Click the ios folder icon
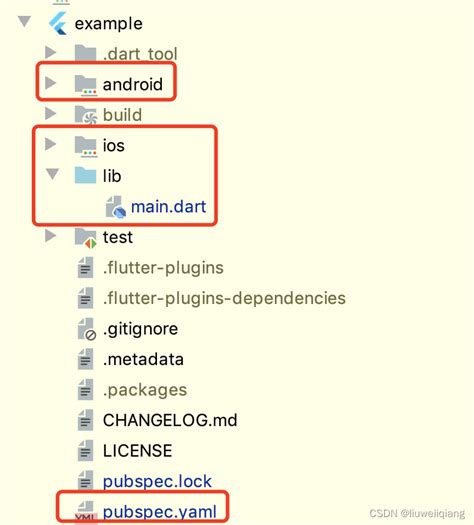The image size is (474, 525). coord(86,146)
